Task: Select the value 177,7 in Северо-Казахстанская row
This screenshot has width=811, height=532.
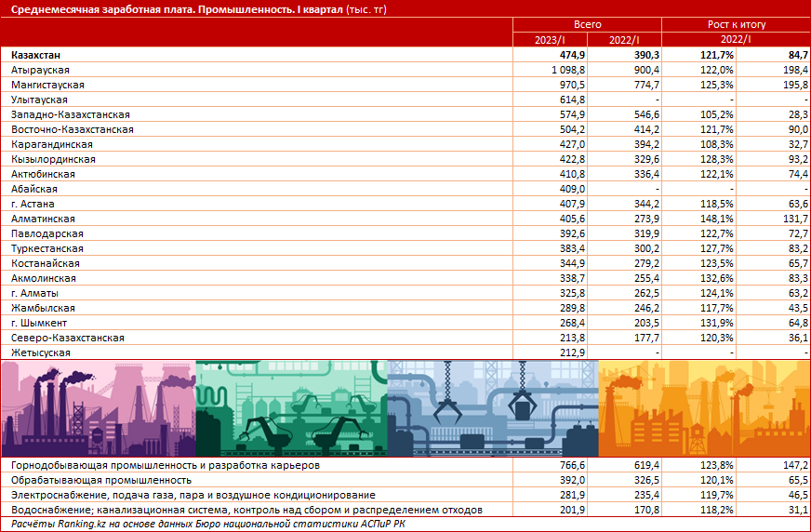Action: pos(646,339)
